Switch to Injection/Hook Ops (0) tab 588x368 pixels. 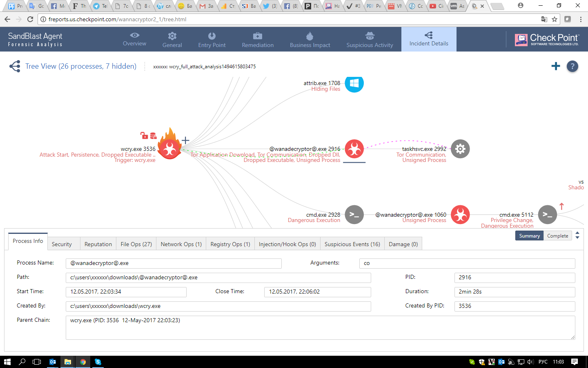tap(287, 244)
